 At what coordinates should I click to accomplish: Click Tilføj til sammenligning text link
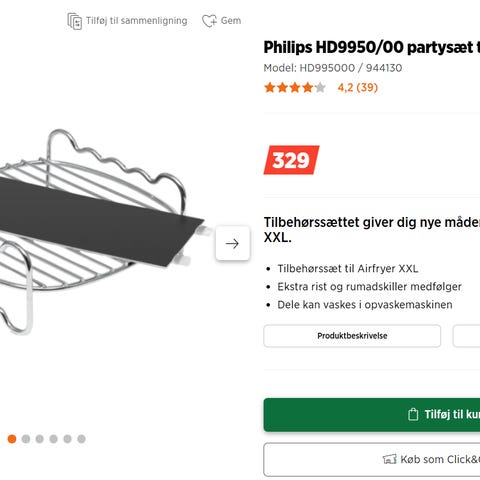point(137,21)
